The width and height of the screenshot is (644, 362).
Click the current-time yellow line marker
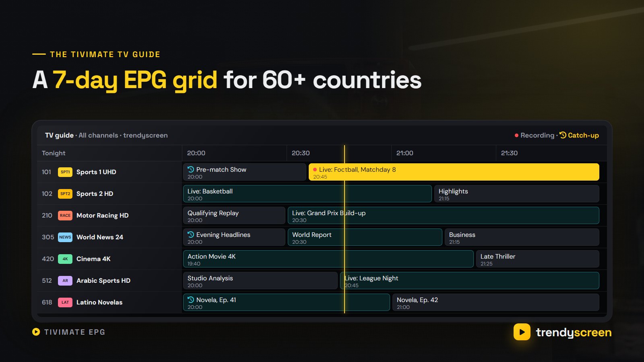click(345, 229)
